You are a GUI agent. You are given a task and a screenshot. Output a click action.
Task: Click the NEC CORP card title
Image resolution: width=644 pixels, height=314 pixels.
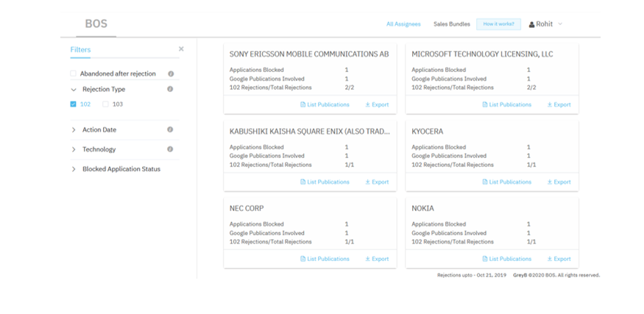[x=247, y=209]
